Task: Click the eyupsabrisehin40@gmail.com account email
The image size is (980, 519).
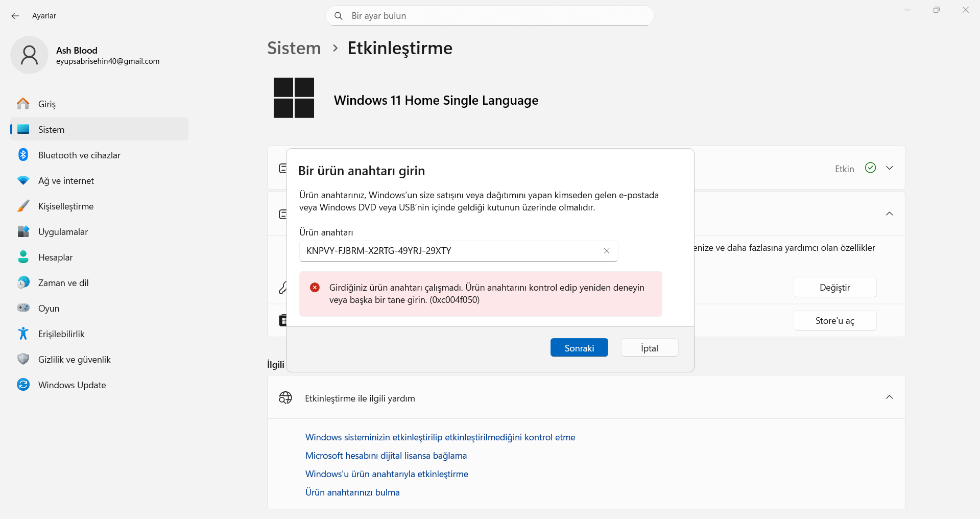Action: (108, 61)
